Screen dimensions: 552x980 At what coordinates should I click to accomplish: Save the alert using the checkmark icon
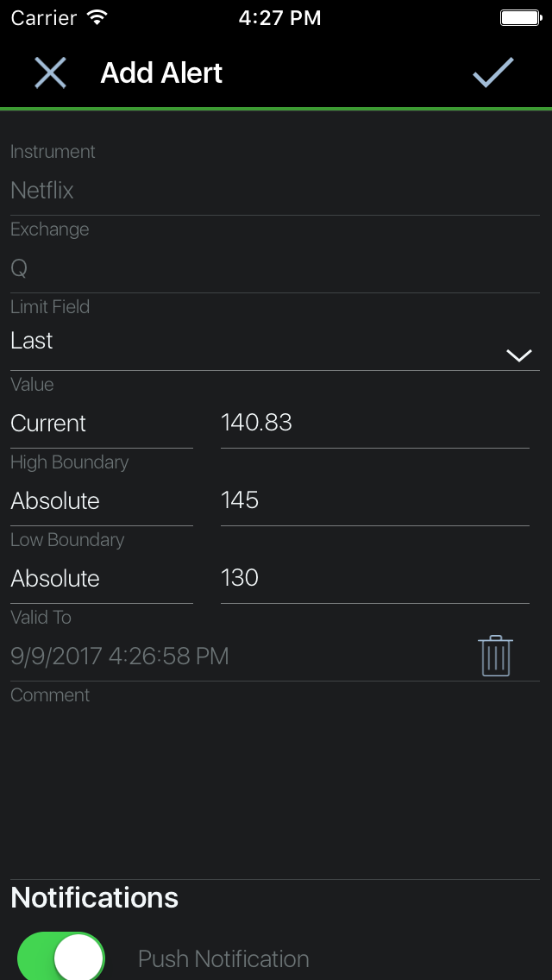[x=493, y=73]
